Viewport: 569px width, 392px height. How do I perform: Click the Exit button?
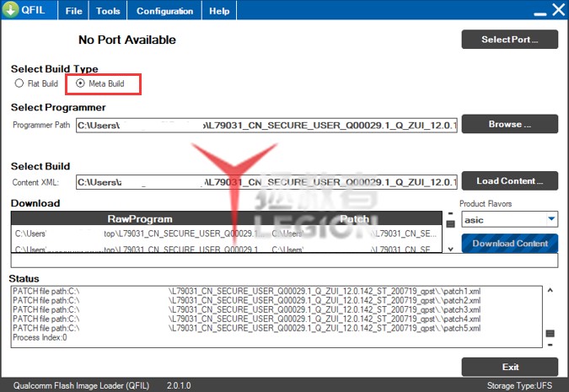509,367
